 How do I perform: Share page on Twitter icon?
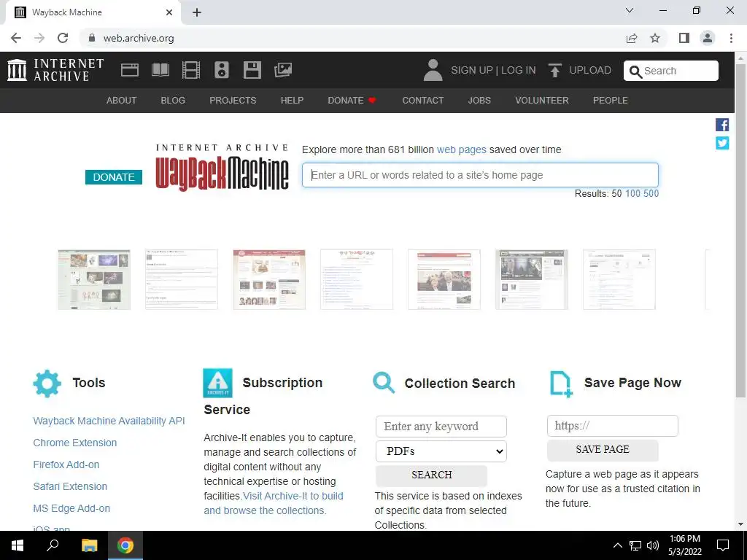722,143
